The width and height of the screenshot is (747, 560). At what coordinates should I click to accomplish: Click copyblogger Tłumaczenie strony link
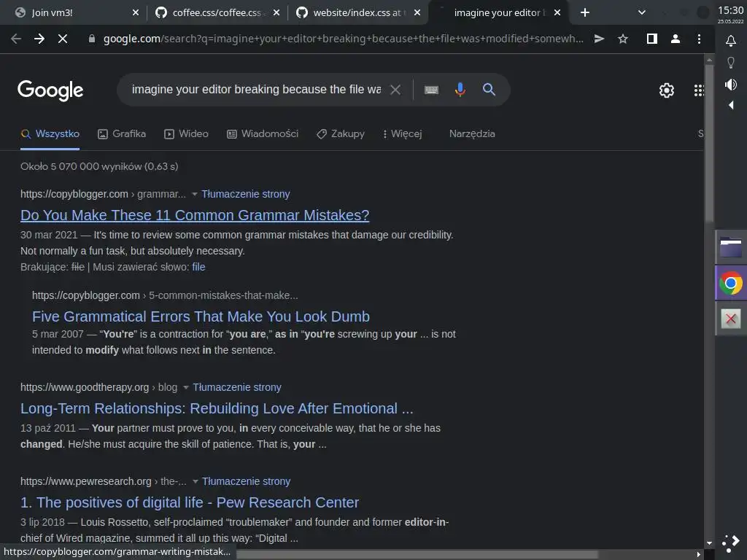click(246, 194)
